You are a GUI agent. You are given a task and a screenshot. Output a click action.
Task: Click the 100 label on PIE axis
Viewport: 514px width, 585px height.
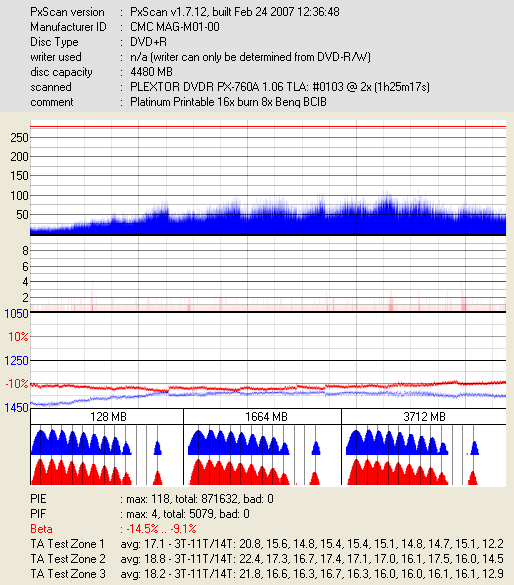click(x=19, y=195)
